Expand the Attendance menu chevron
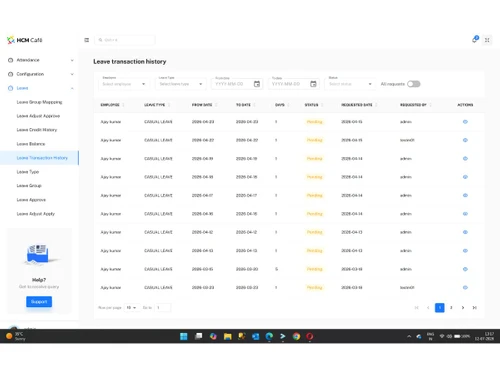500x375 pixels. coord(72,60)
